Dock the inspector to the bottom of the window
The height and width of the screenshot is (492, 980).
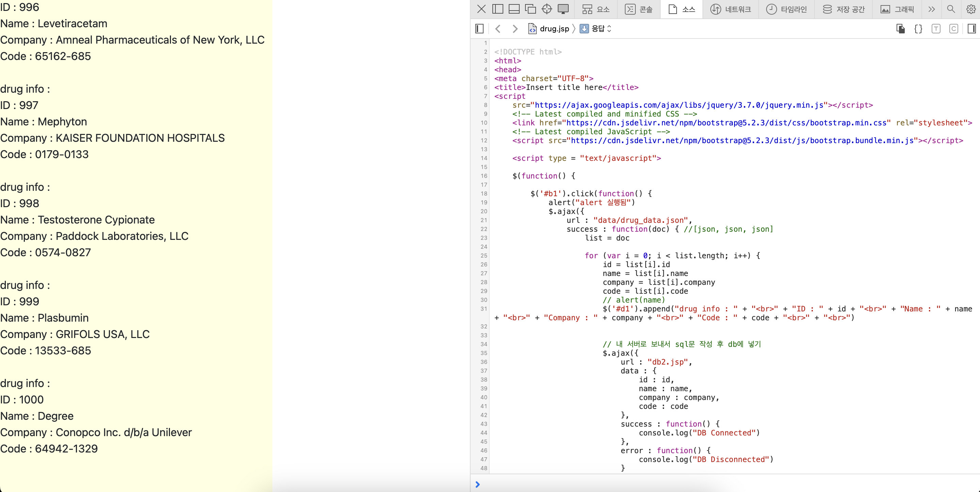[x=514, y=9]
